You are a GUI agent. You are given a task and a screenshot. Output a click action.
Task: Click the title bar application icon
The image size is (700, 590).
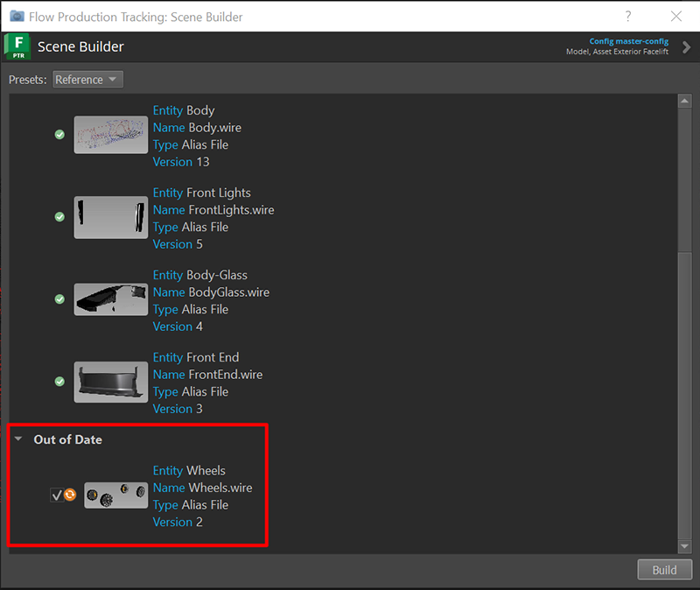click(x=17, y=17)
